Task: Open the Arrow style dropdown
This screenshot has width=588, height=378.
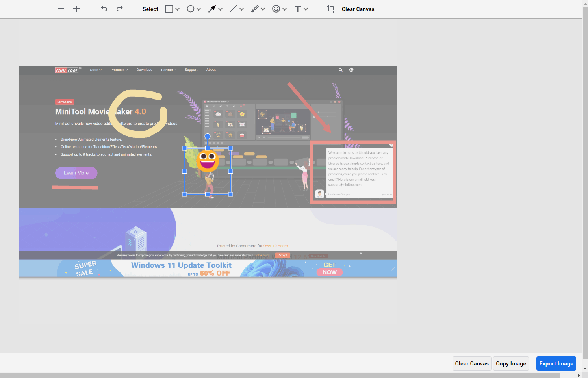Action: pyautogui.click(x=220, y=9)
